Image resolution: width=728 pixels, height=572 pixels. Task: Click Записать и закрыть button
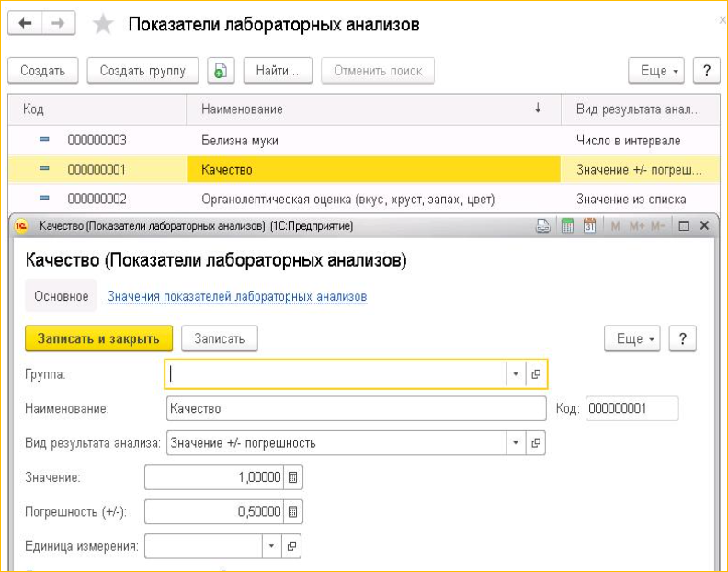(98, 338)
